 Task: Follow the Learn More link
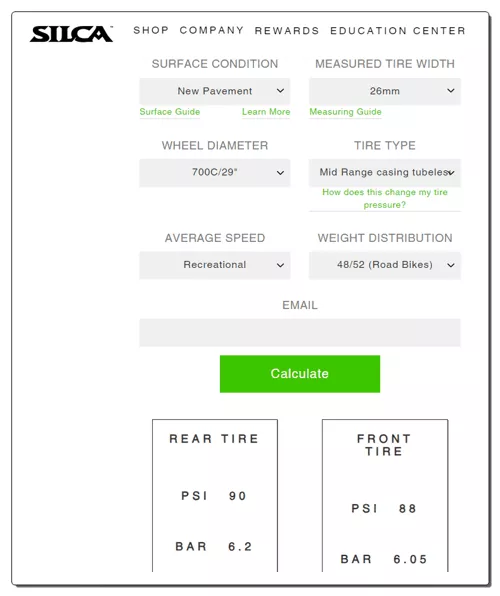pos(266,112)
